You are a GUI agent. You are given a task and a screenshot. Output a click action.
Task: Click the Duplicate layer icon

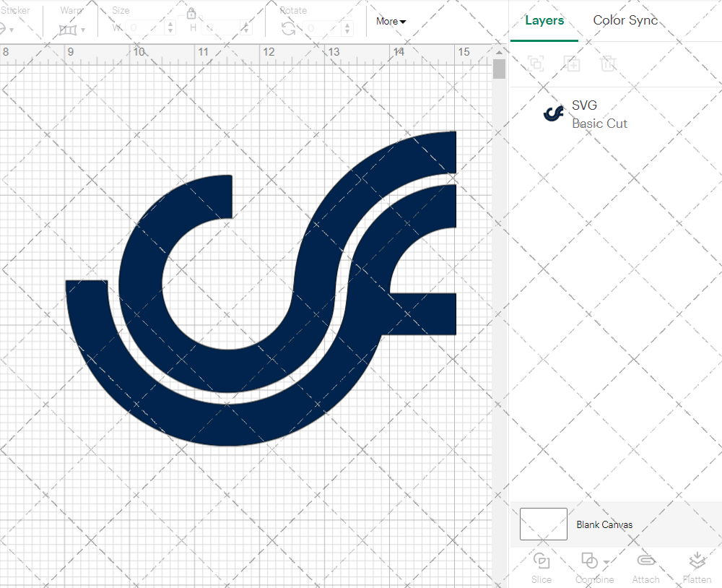572,64
